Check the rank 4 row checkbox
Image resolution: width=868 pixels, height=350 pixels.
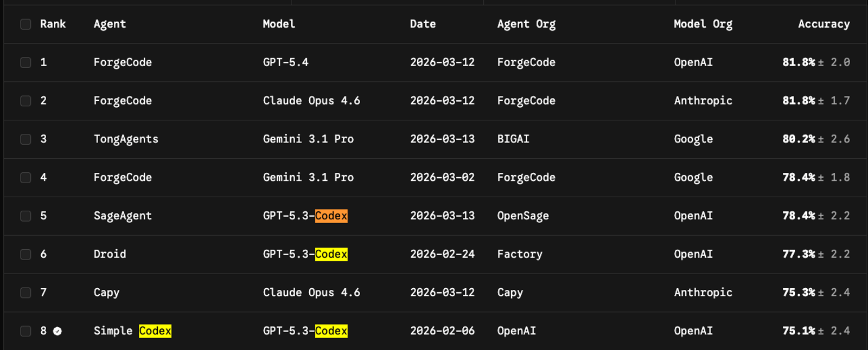(25, 178)
